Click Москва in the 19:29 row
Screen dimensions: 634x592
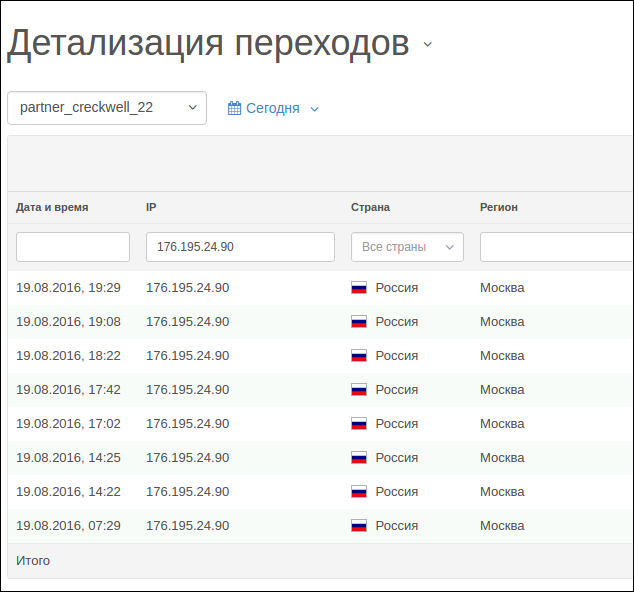click(502, 288)
